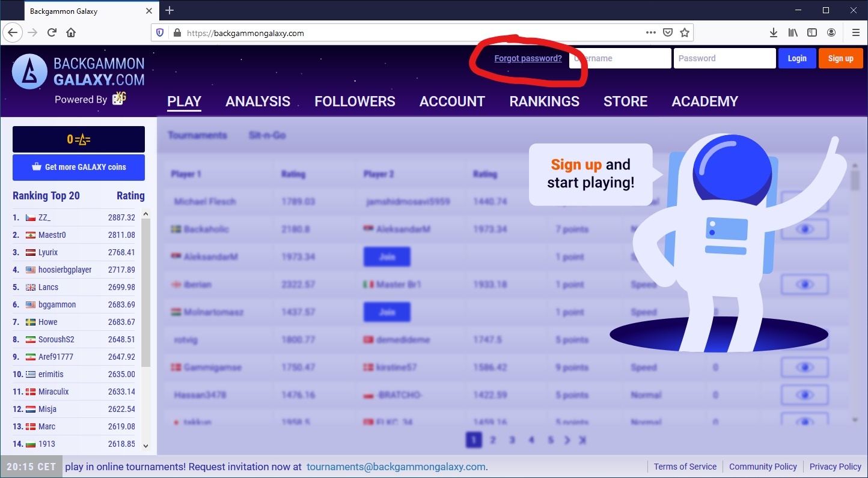
Task: Close the Backgammon Galaxy tab
Action: pos(150,11)
